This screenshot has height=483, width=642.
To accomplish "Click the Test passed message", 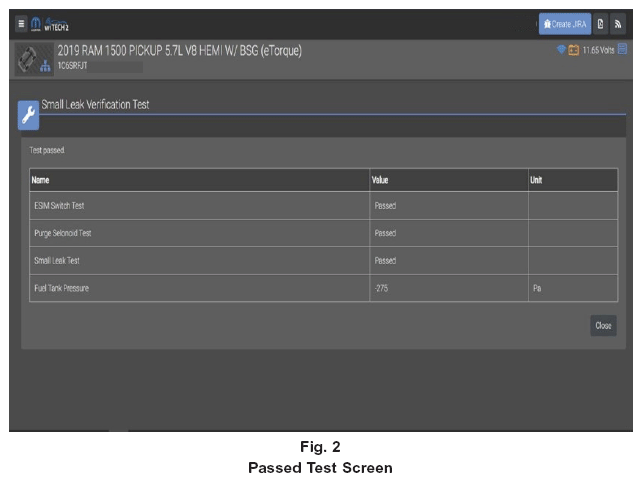I will point(47,150).
